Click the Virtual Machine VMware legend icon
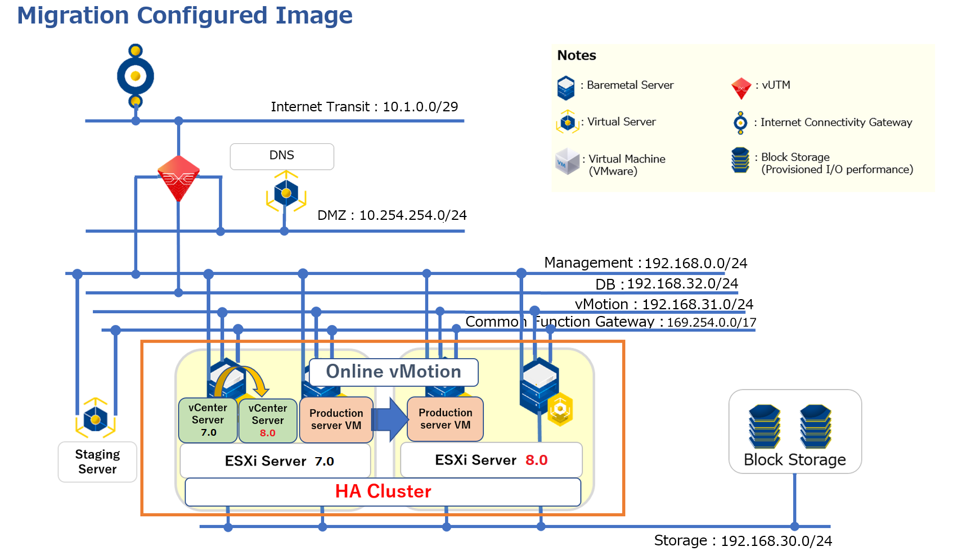 coord(567,161)
